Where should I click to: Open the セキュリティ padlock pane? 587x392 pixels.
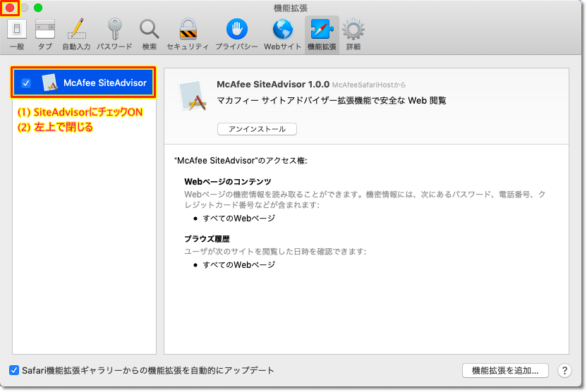pyautogui.click(x=188, y=35)
